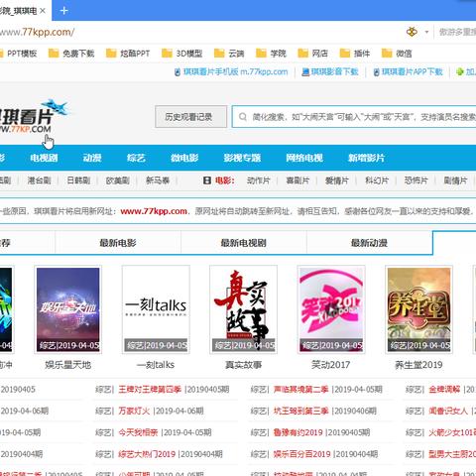Click the 娱乐星天地 title text
The height and width of the screenshot is (476, 476).
click(68, 365)
